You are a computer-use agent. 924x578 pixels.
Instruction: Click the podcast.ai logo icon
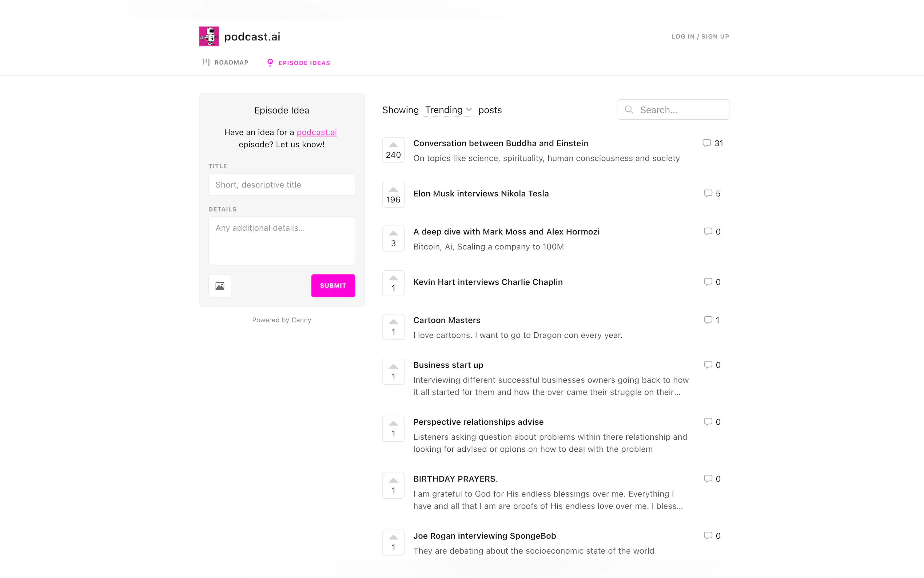click(x=208, y=36)
